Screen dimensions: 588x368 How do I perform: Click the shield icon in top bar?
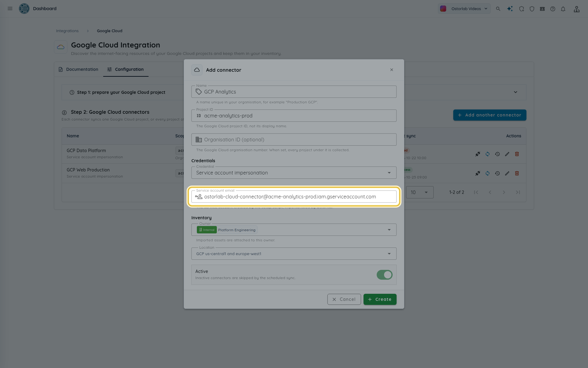(532, 9)
